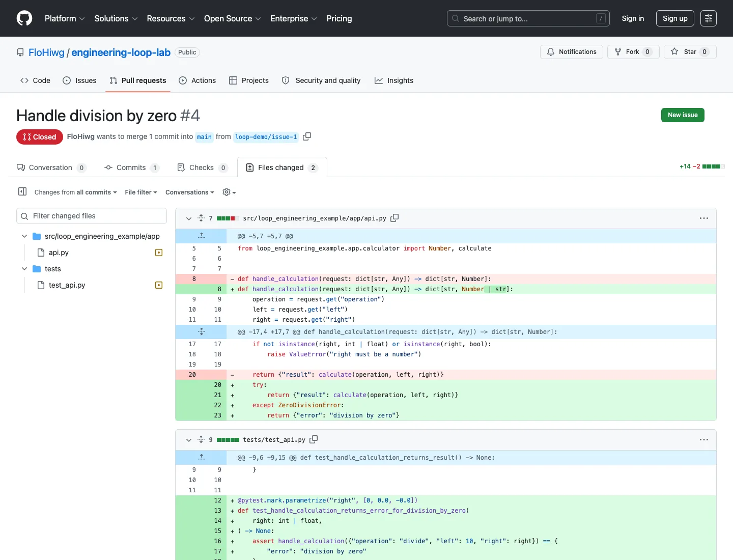The width and height of the screenshot is (733, 560).
Task: Click the Filter changed files field
Action: pyautogui.click(x=92, y=216)
